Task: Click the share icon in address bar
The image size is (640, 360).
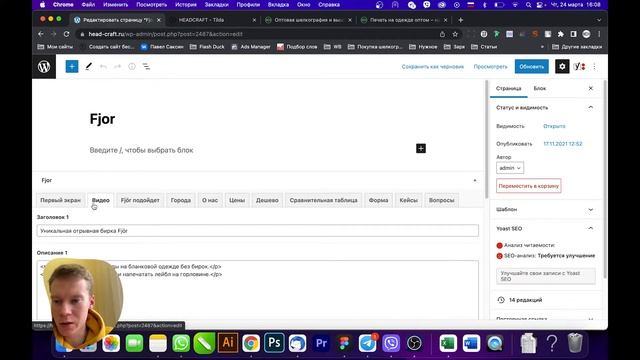Action: [x=442, y=34]
